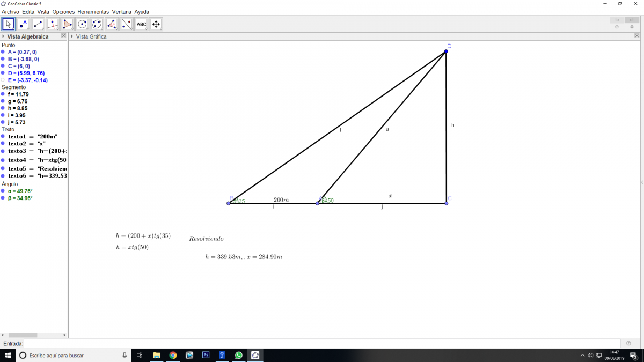Choose the Segment line tool

(38, 24)
